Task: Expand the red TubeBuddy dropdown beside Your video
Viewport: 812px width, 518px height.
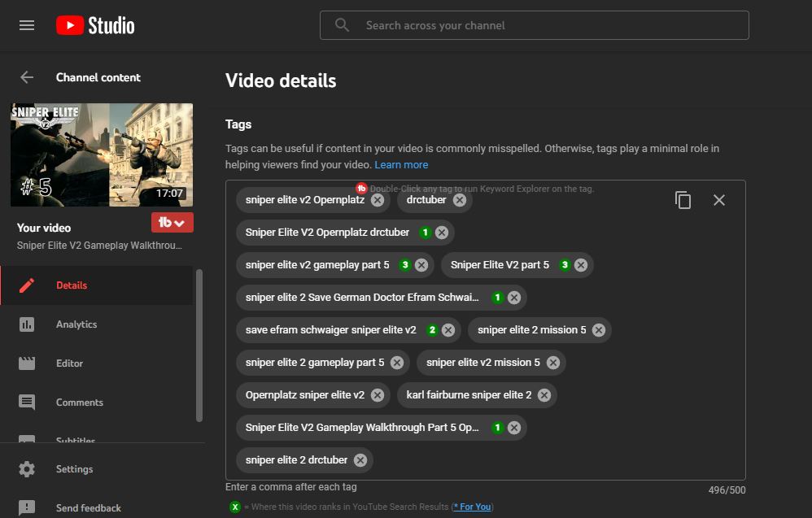Action: coord(172,222)
